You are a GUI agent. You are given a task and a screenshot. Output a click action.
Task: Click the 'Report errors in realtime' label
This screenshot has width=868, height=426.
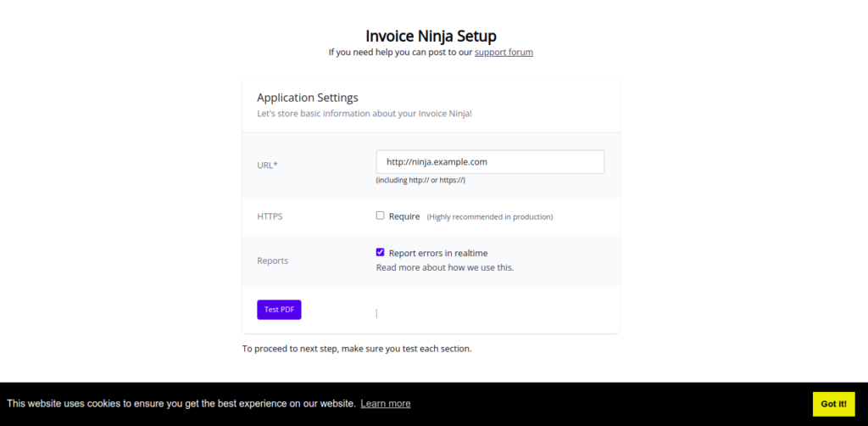[438, 253]
